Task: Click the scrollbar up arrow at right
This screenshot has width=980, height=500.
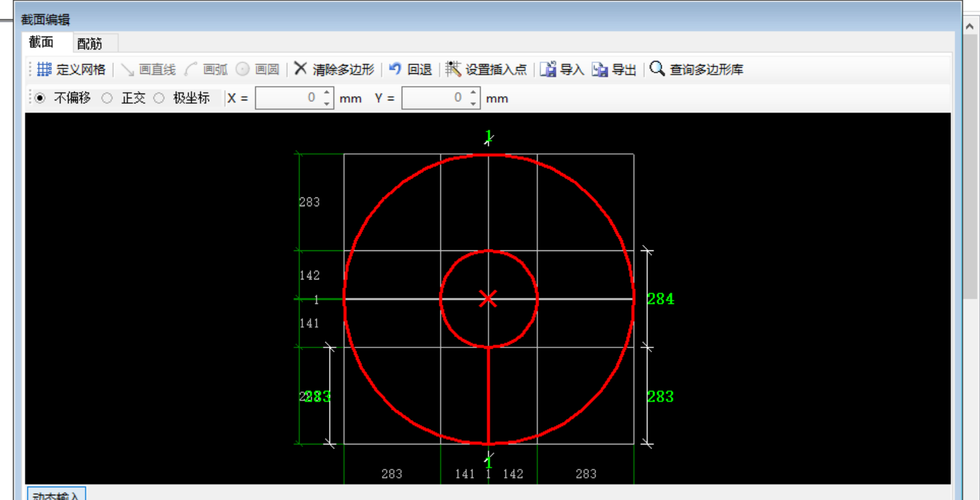Action: click(x=971, y=25)
